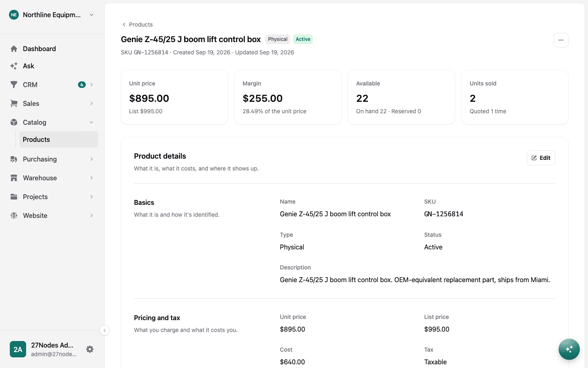Click the Quoted 1 time text
This screenshot has width=588, height=368.
click(x=488, y=111)
